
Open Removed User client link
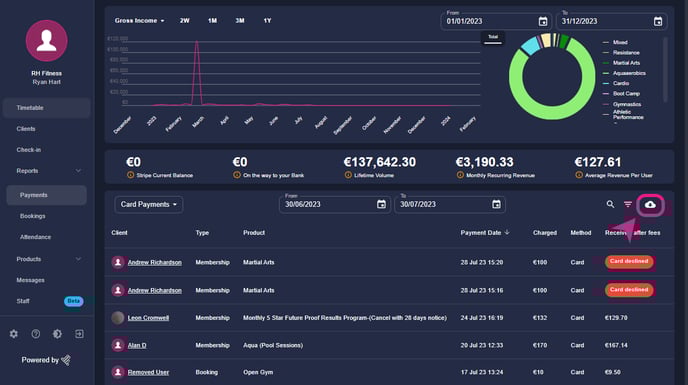coord(148,372)
